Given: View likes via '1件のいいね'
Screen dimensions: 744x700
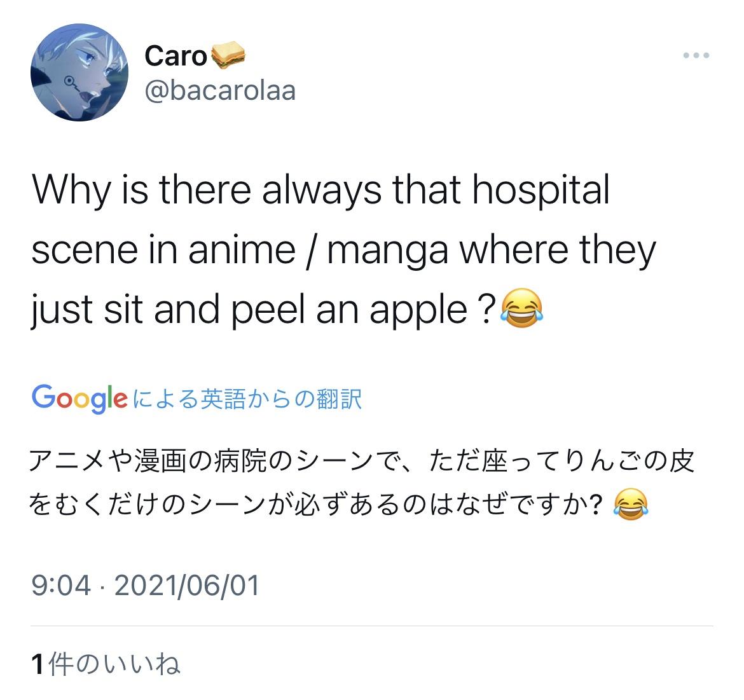Looking at the screenshot, I should tap(106, 664).
